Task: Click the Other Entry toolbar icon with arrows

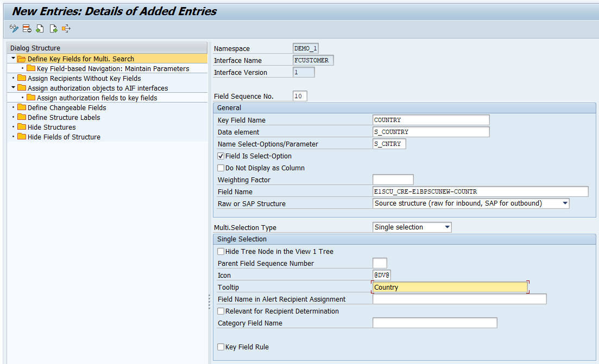Action: 66,29
